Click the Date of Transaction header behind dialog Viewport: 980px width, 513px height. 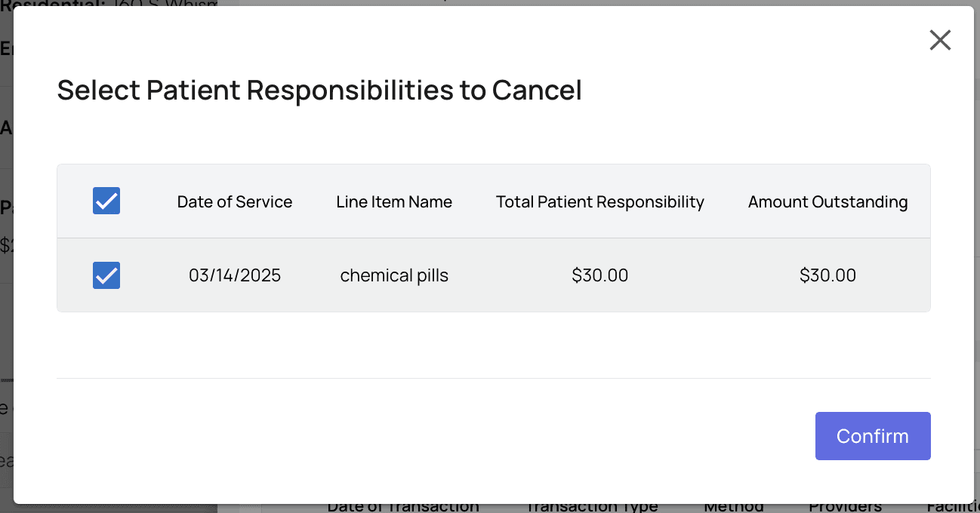pos(403,508)
